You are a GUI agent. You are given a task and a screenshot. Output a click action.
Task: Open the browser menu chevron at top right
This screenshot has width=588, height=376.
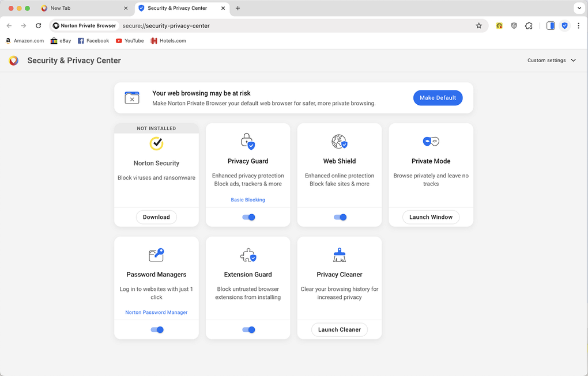click(x=579, y=7)
